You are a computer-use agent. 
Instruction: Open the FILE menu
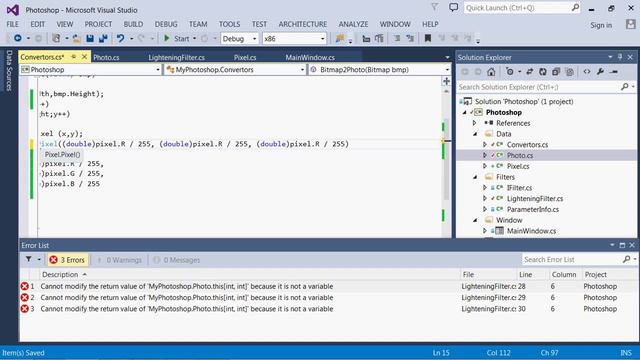click(13, 24)
